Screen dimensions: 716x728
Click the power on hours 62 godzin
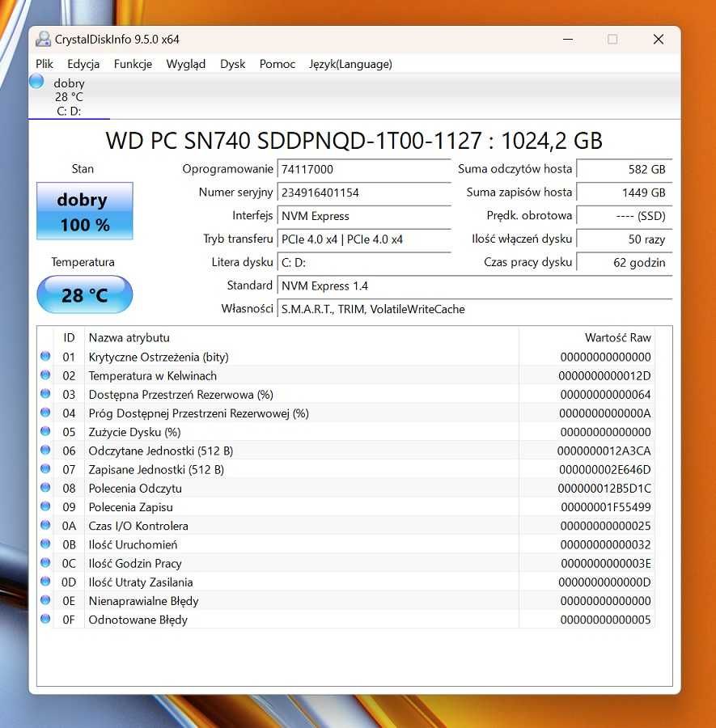(x=624, y=262)
